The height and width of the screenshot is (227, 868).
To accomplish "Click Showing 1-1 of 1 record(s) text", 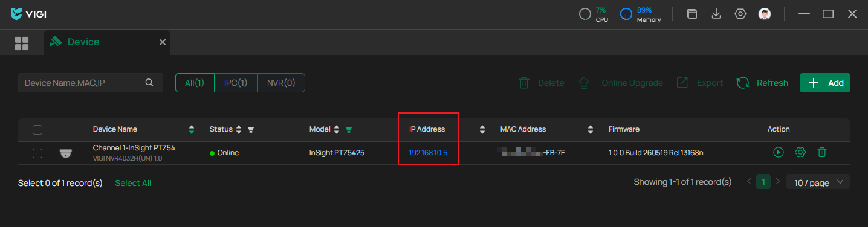I will pos(682,182).
